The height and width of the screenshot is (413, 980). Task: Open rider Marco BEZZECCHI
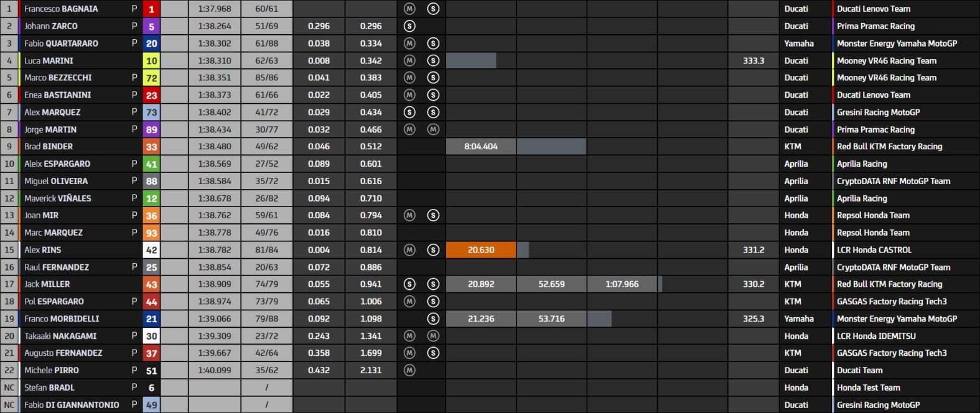click(x=58, y=78)
